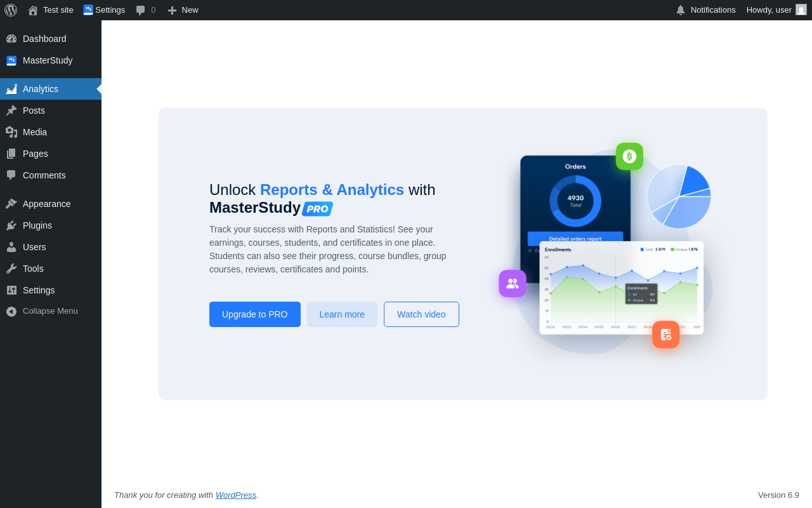The width and height of the screenshot is (812, 508).
Task: Open the notifications bell icon
Action: pos(681,10)
